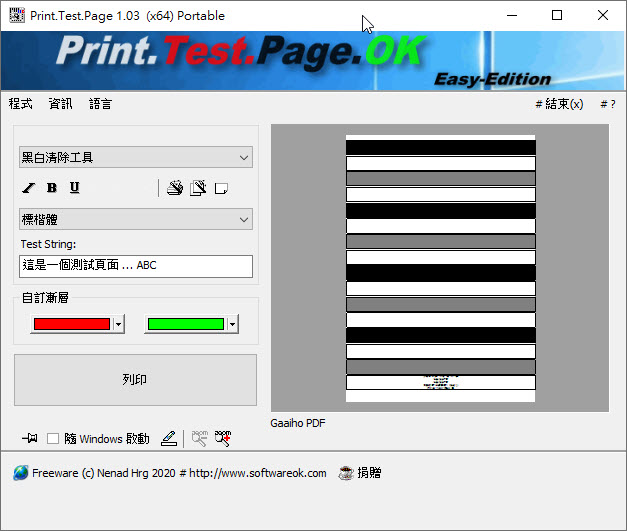The image size is (627, 531).
Task: Click the striped print preview page
Action: coord(440,268)
